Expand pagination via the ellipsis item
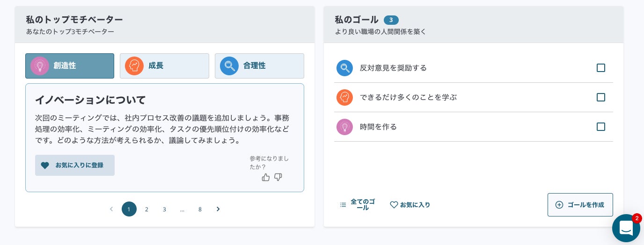 (x=182, y=209)
